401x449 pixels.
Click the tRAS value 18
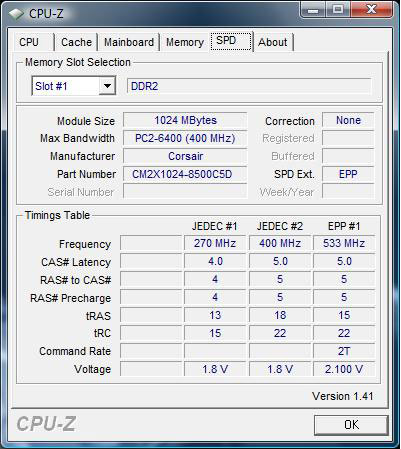tap(280, 315)
